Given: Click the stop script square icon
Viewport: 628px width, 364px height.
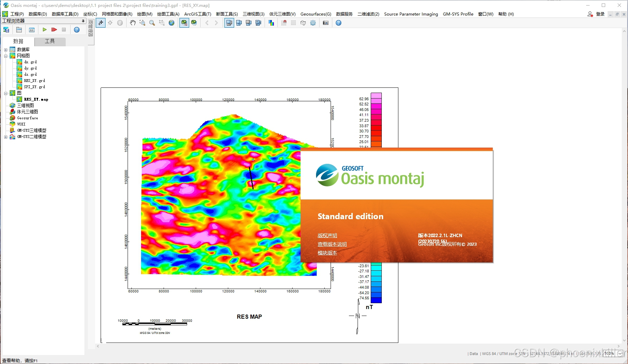Looking at the screenshot, I should [64, 30].
